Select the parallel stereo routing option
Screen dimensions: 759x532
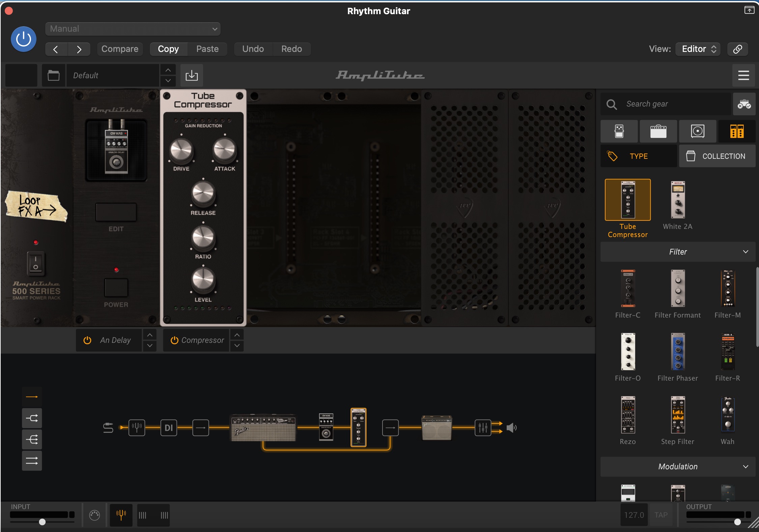(32, 461)
